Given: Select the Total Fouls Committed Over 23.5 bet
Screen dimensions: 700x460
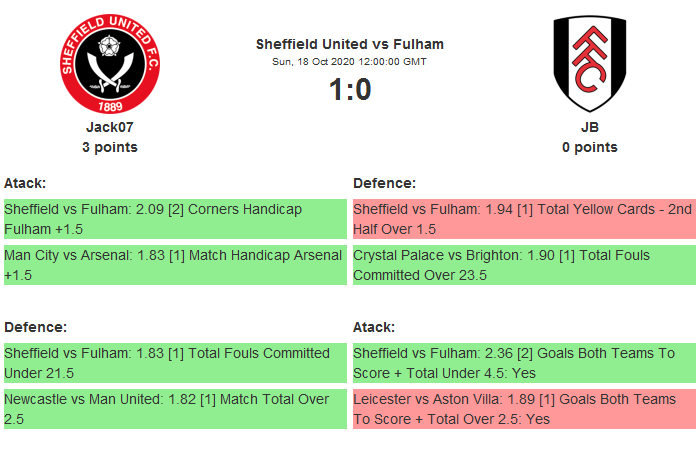Looking at the screenshot, I should click(524, 265).
